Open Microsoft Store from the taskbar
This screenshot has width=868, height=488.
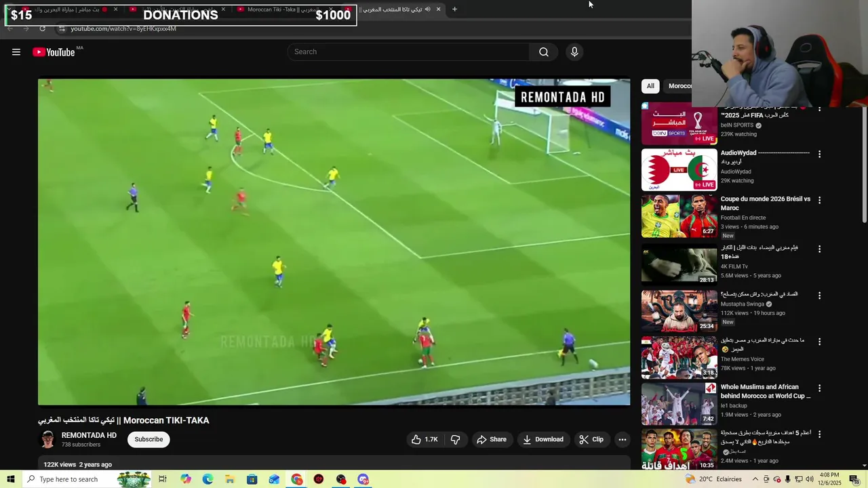point(252,479)
